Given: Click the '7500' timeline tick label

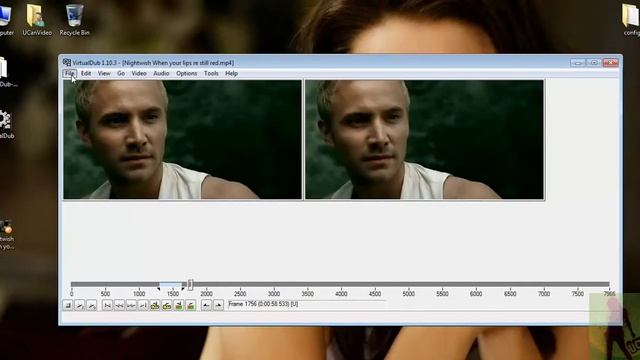Looking at the screenshot, I should 577,293.
